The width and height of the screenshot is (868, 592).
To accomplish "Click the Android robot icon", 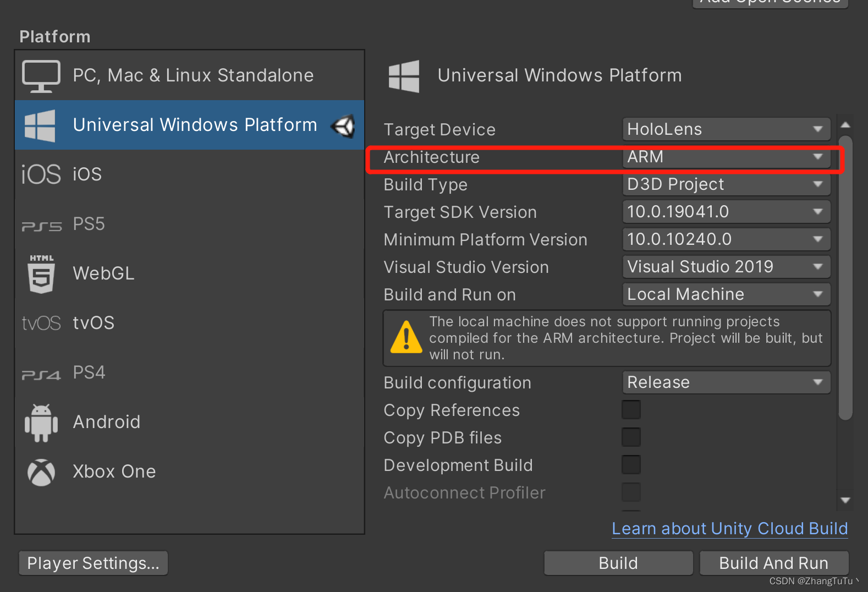I will [x=41, y=423].
